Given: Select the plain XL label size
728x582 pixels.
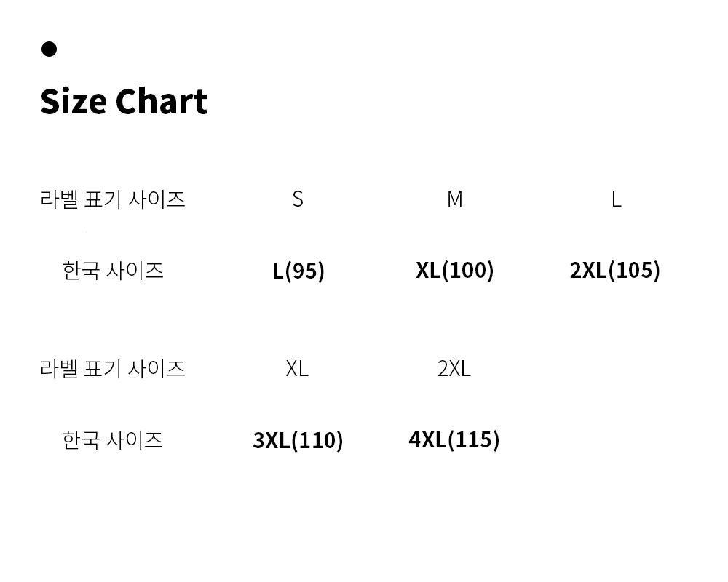Looking at the screenshot, I should (297, 368).
